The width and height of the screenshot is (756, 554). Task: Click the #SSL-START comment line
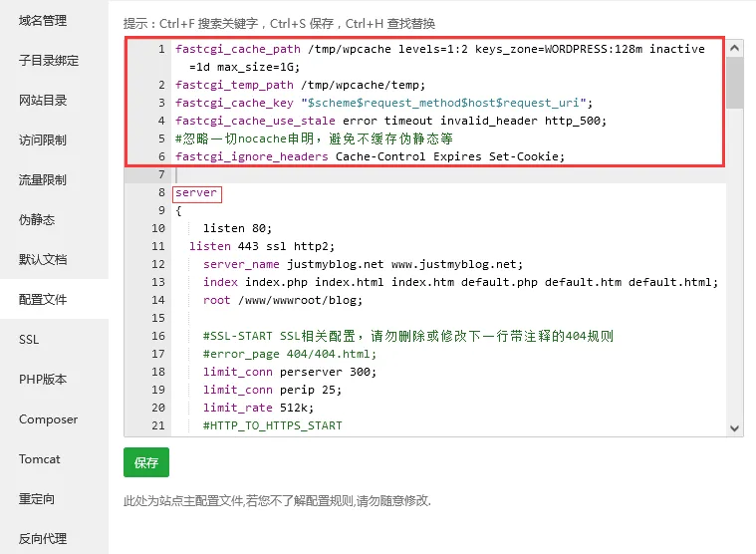tap(408, 336)
